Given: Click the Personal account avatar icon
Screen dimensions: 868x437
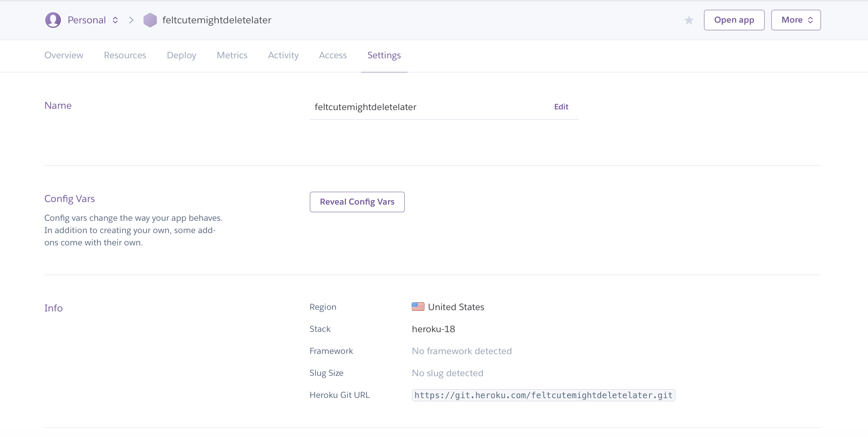Looking at the screenshot, I should pyautogui.click(x=53, y=20).
